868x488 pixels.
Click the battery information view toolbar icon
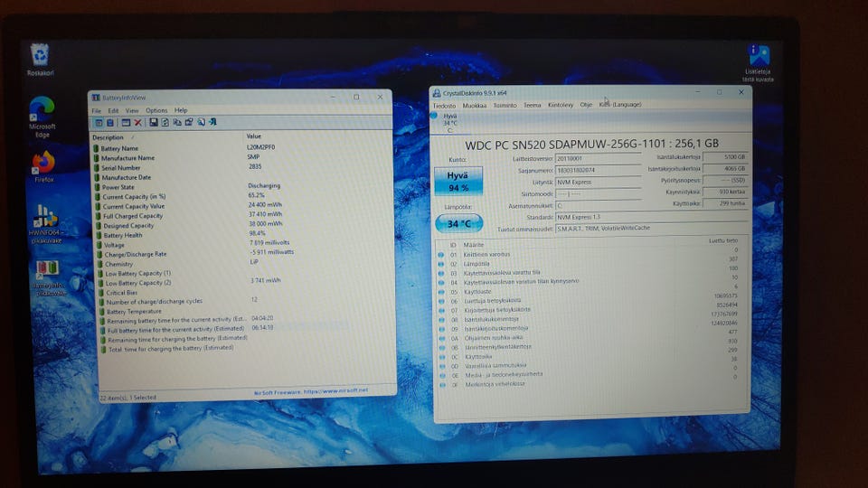tap(99, 122)
